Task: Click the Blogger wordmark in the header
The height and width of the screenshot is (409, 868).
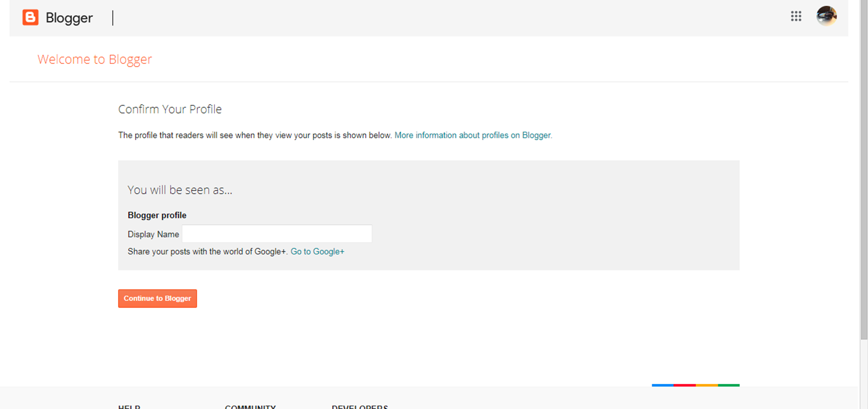Action: (69, 17)
